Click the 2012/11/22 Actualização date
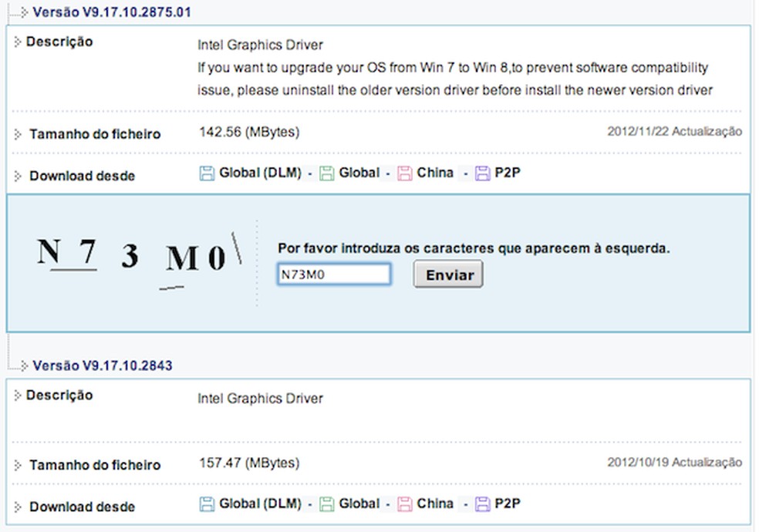The width and height of the screenshot is (759, 532). (x=674, y=131)
